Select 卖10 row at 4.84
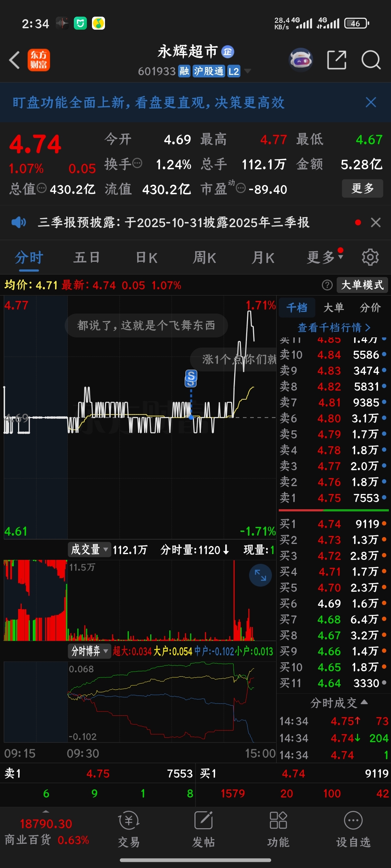This screenshot has width=391, height=868. tap(333, 355)
